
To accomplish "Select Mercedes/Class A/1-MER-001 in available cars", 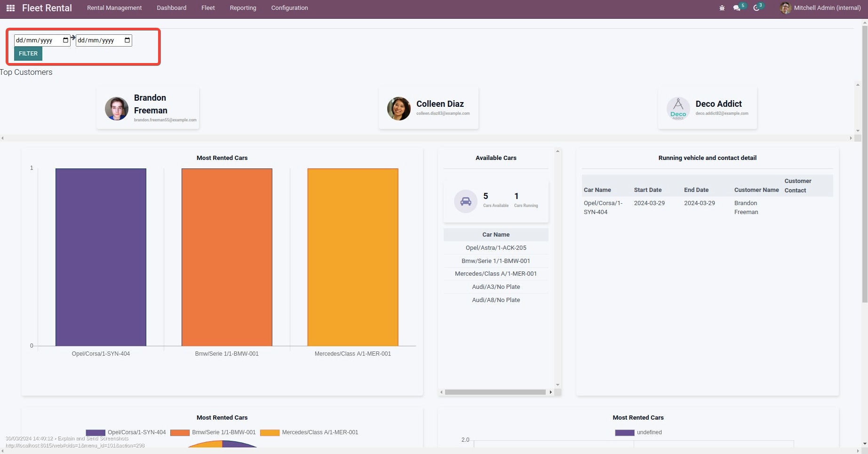I will click(496, 274).
